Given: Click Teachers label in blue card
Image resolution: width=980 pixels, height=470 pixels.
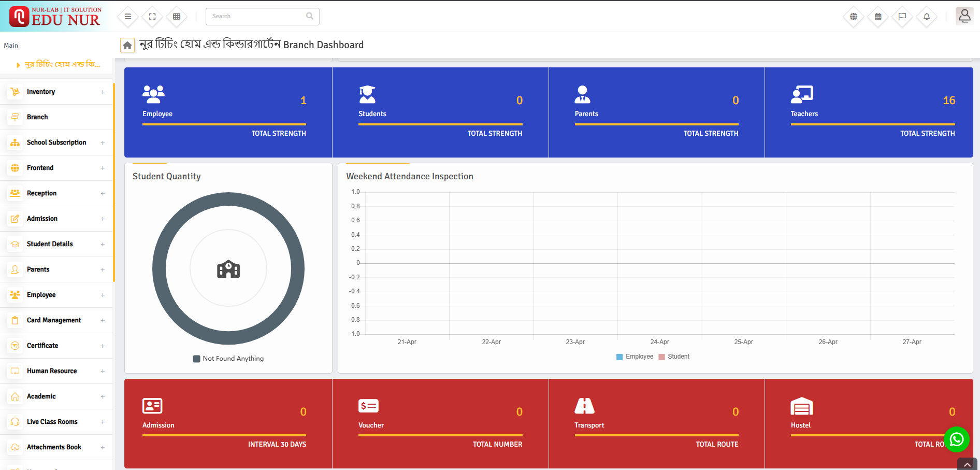Looking at the screenshot, I should click(804, 114).
